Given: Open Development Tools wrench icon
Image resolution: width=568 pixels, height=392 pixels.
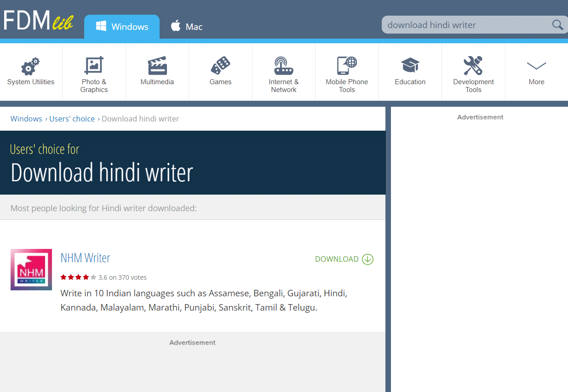Looking at the screenshot, I should [473, 66].
